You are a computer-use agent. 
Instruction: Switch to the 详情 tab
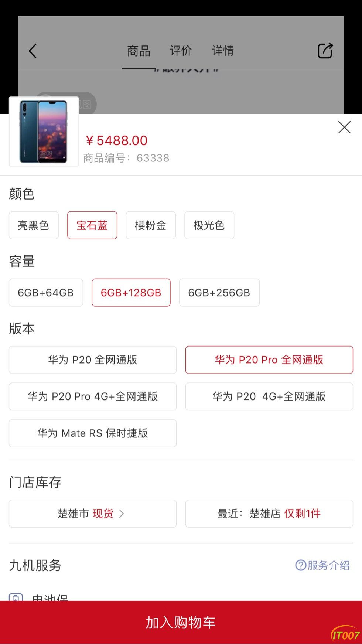click(223, 51)
